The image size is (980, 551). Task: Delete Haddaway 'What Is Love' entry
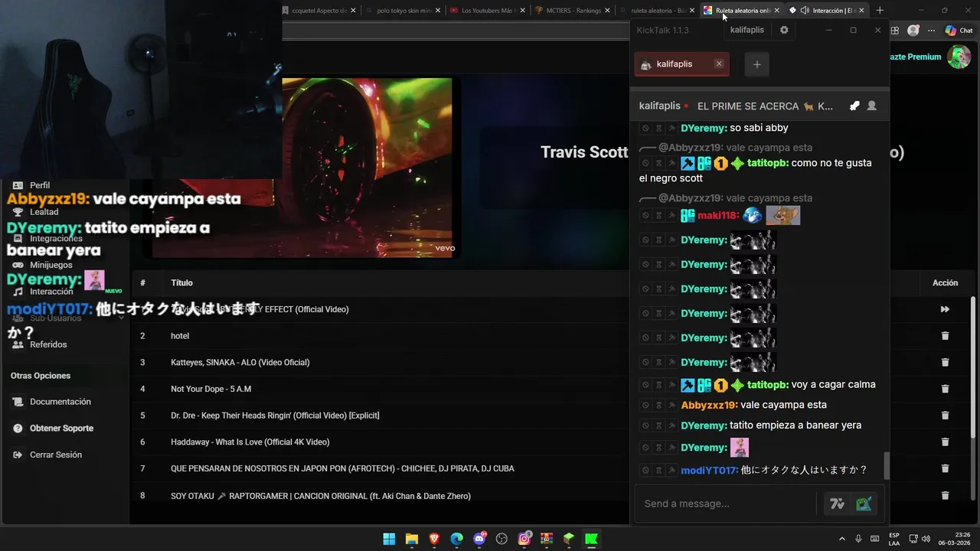point(945,442)
